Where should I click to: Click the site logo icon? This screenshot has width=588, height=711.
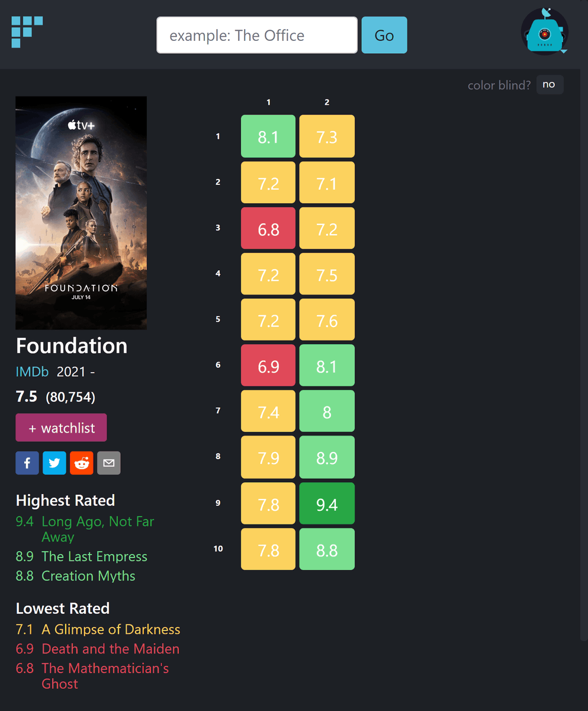click(x=27, y=32)
